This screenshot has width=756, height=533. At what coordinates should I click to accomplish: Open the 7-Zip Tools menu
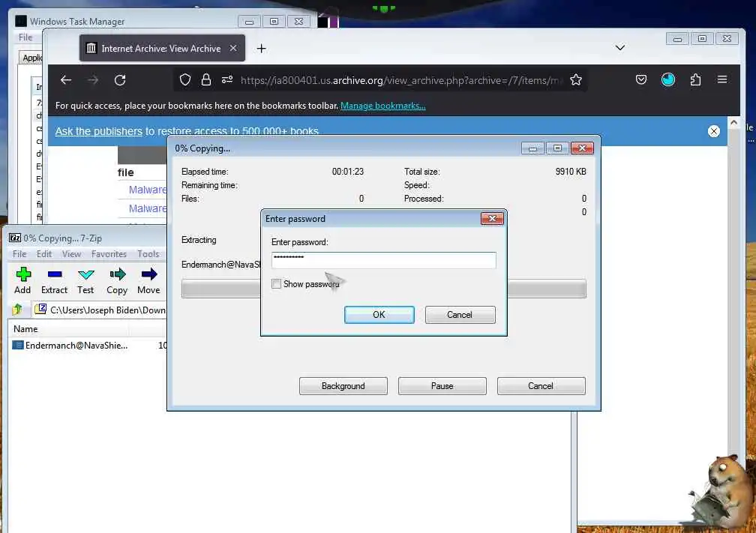148,254
